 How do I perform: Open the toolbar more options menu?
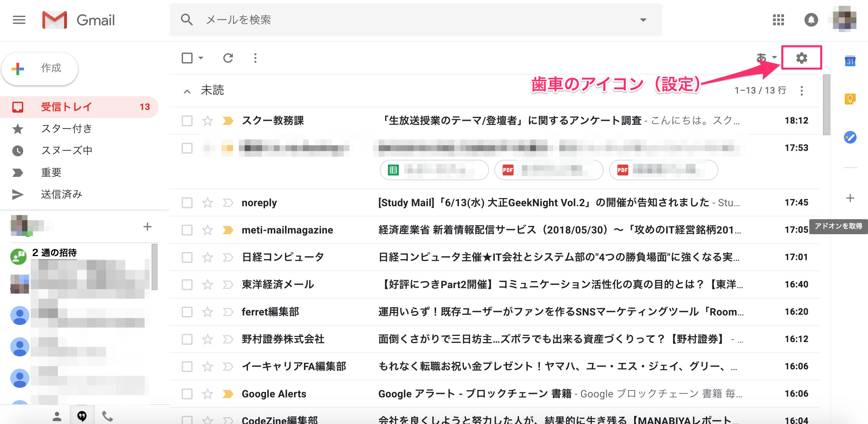[x=255, y=58]
